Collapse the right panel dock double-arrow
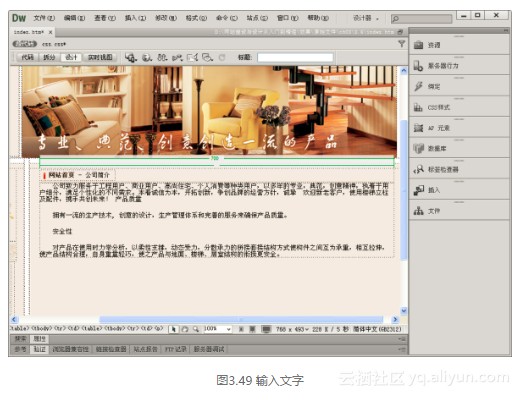This screenshot has width=520, height=397. click(x=506, y=31)
